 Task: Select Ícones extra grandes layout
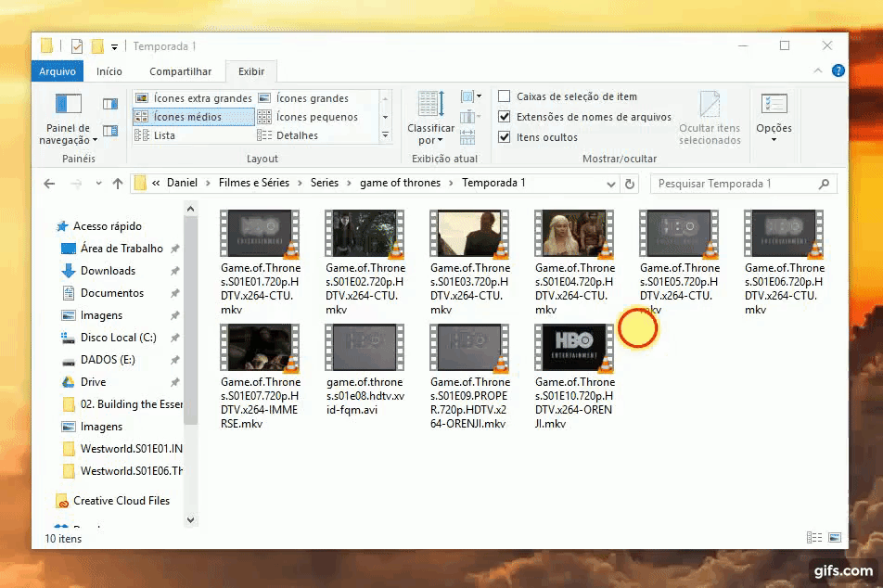194,98
